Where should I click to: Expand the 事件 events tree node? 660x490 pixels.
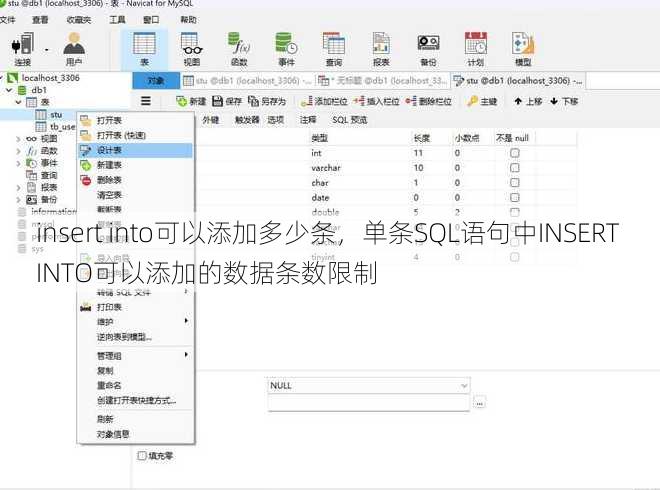coord(19,163)
